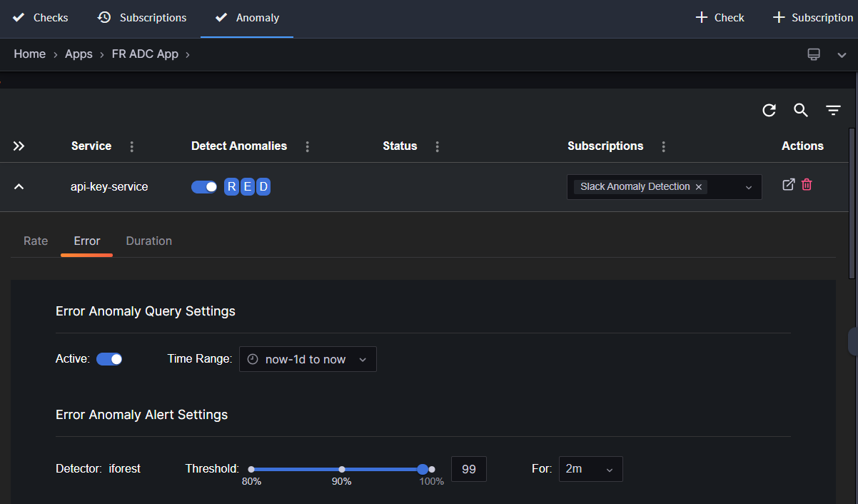
Task: Click the threshold value input field
Action: point(469,469)
